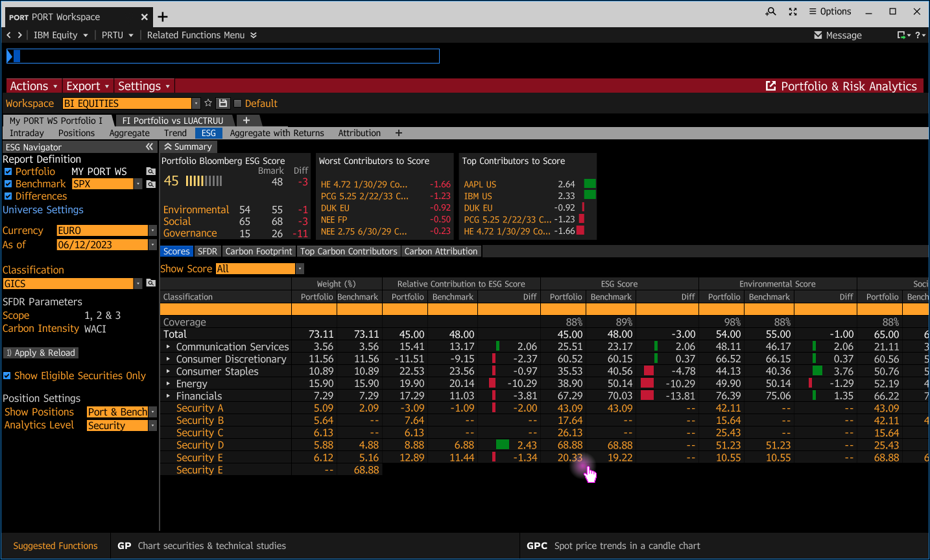Click the envelope Message icon

click(818, 35)
